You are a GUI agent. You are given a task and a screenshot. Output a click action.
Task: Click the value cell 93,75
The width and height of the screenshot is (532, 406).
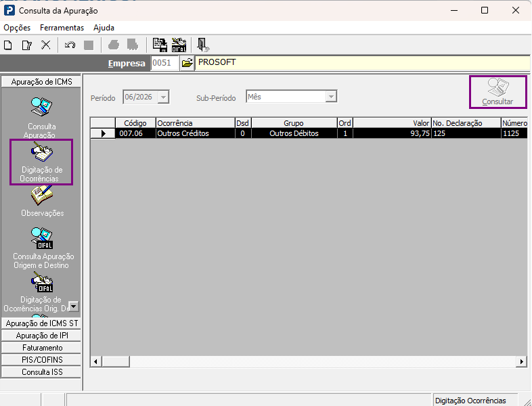tap(392, 133)
